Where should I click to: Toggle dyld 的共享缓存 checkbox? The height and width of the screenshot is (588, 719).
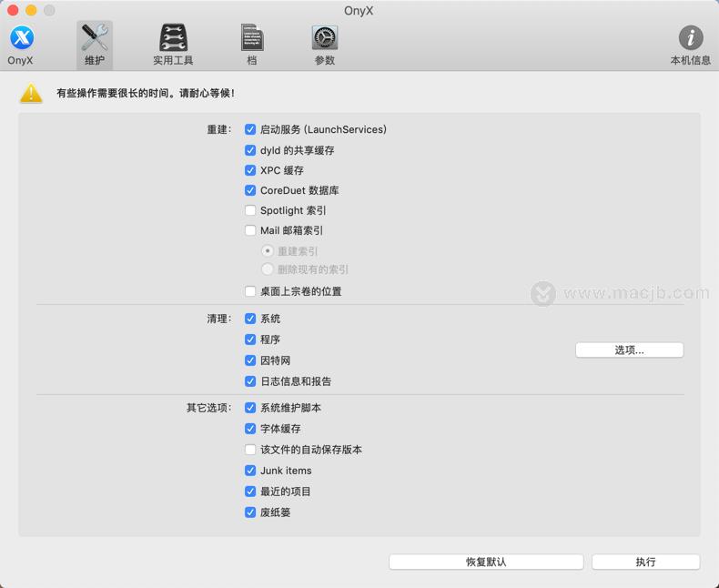coord(250,150)
